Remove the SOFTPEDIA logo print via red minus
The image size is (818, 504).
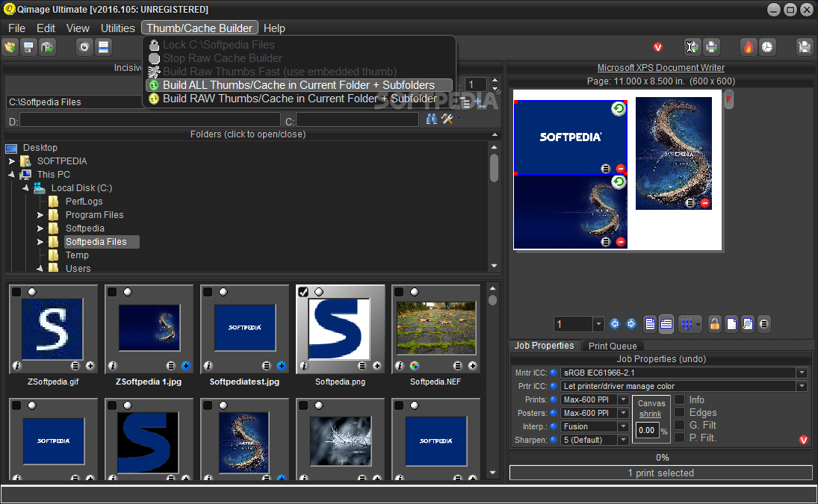pyautogui.click(x=620, y=168)
